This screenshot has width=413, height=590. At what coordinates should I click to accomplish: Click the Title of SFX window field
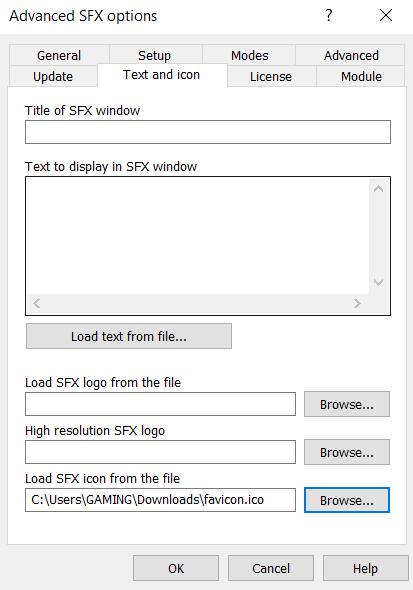click(208, 132)
